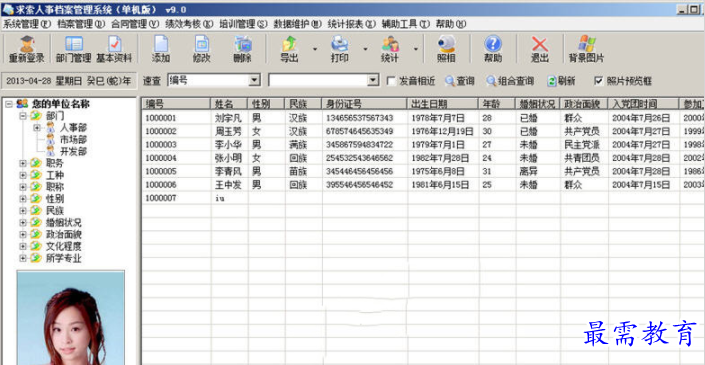Click the 删除 toolbar icon
The height and width of the screenshot is (365, 705).
(x=243, y=49)
